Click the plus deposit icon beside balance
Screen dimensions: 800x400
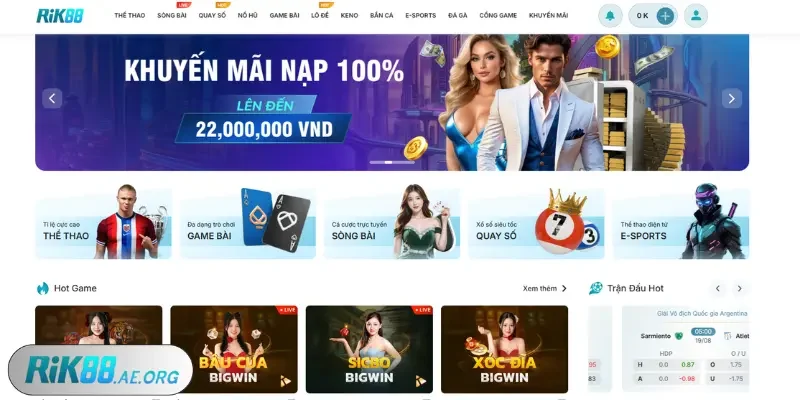665,16
